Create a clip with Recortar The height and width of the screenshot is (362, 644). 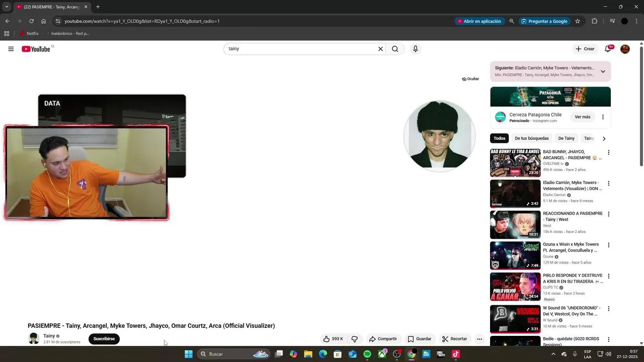click(x=454, y=339)
